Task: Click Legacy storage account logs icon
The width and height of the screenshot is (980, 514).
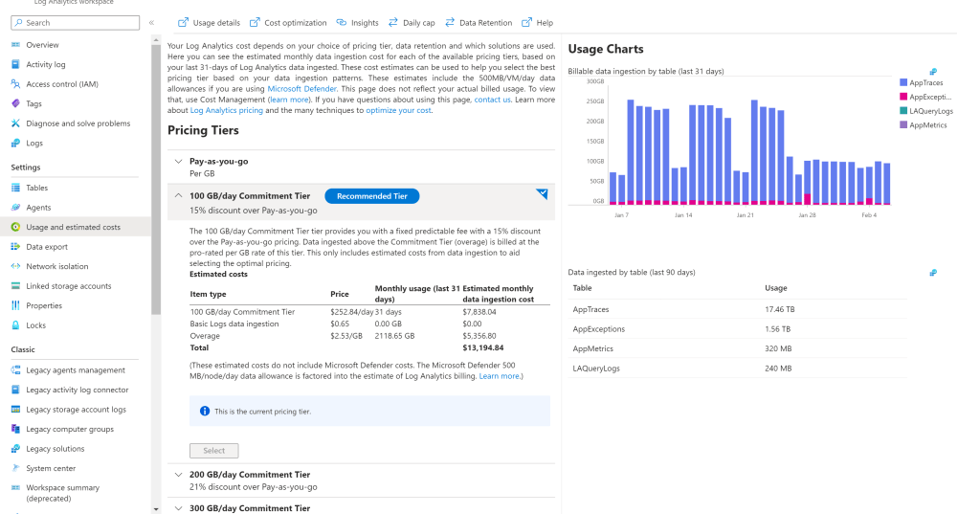Action: point(15,410)
